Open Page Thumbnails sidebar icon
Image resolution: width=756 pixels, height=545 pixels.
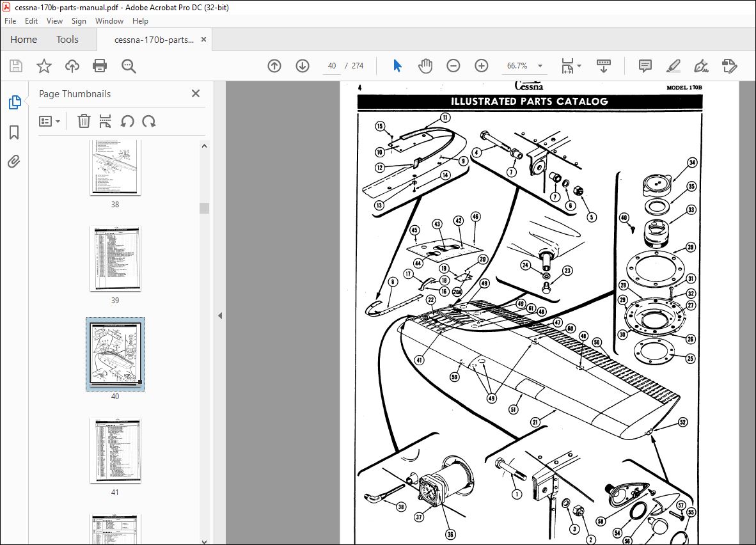(x=15, y=102)
